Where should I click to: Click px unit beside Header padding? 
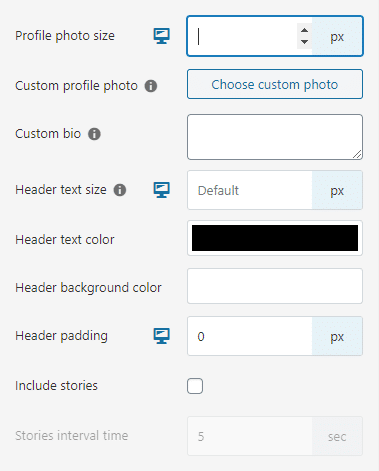337,336
